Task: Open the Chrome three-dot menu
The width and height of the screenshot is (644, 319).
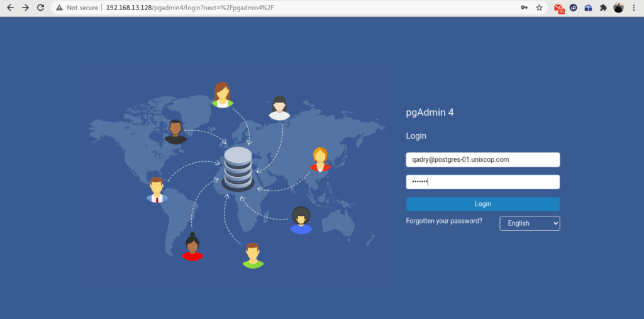Action: pyautogui.click(x=634, y=8)
